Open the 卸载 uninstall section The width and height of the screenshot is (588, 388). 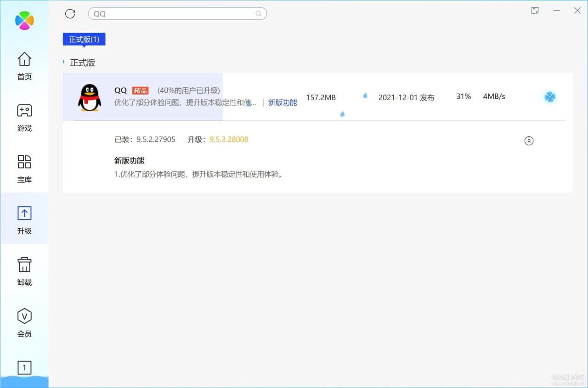click(x=24, y=272)
